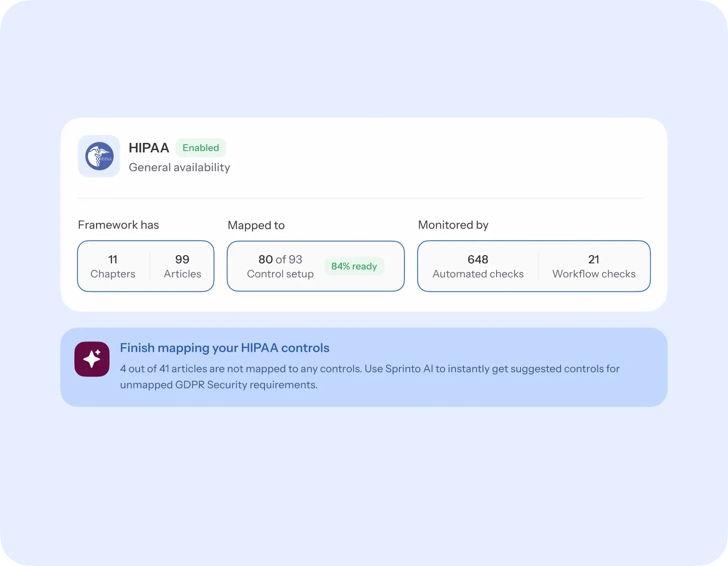Expand the Monitored by statistics card
728x566 pixels.
tap(533, 266)
